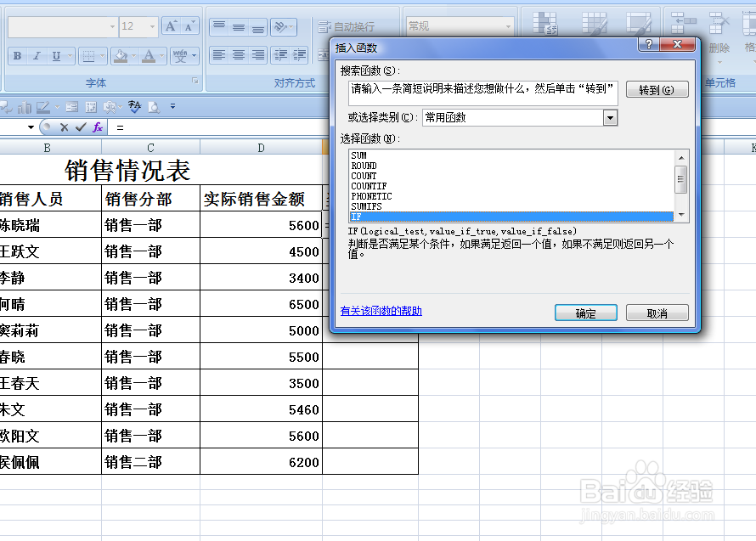Click the spell check icon on quick access toolbar
756x541 pixels.
(133, 106)
